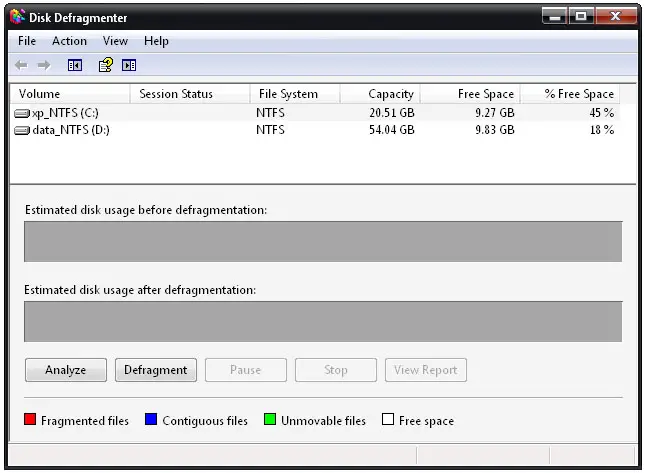Open the Help toolbar icon
Screen dimensions: 645x473
coord(106,65)
